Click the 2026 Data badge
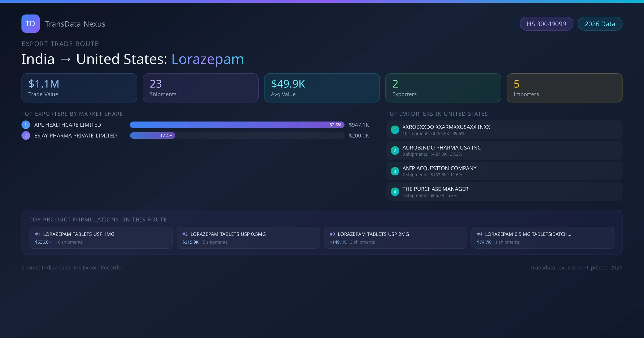This screenshot has width=644, height=338. point(600,24)
